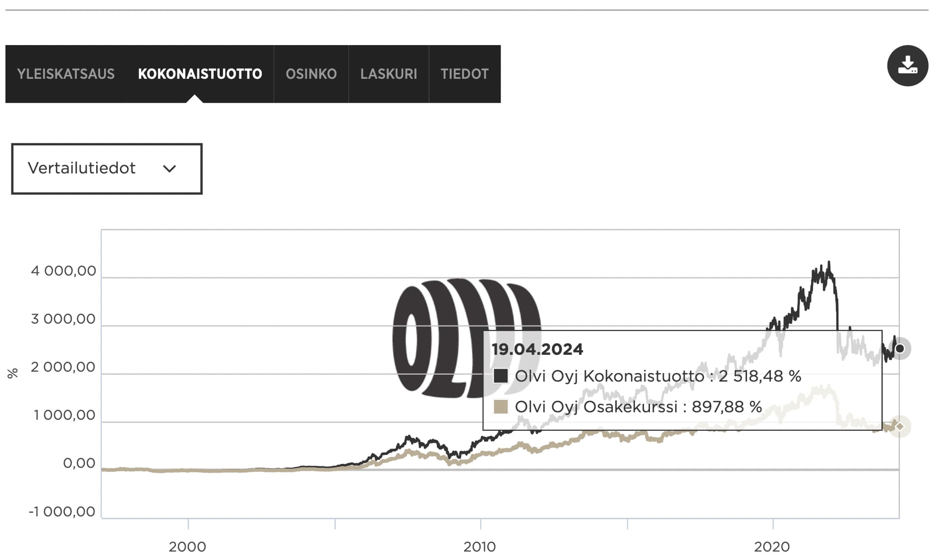The image size is (940, 560).
Task: Click the beige Osakekurssi diamond end marker
Action: (x=900, y=426)
